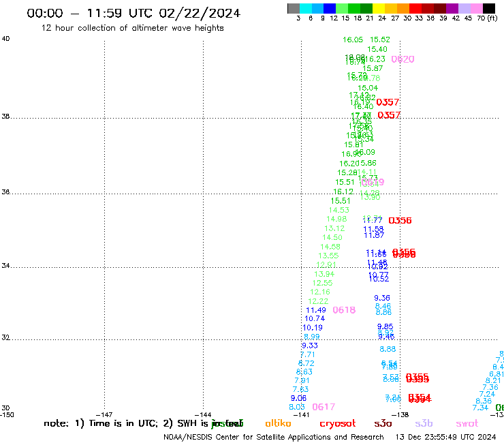Click the wave height value 8.03
Screen dimensions: 504x443
(x=297, y=407)
